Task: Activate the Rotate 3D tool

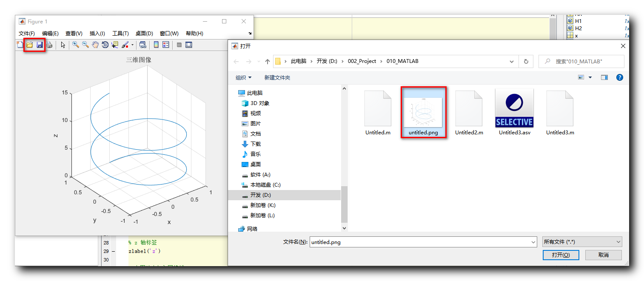Action: (x=105, y=45)
